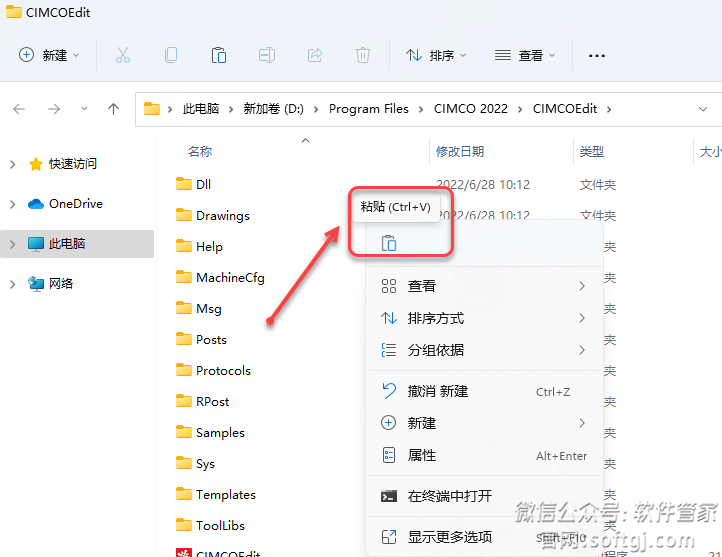The image size is (722, 557).
Task: Sort by 类型 column header
Action: click(592, 151)
